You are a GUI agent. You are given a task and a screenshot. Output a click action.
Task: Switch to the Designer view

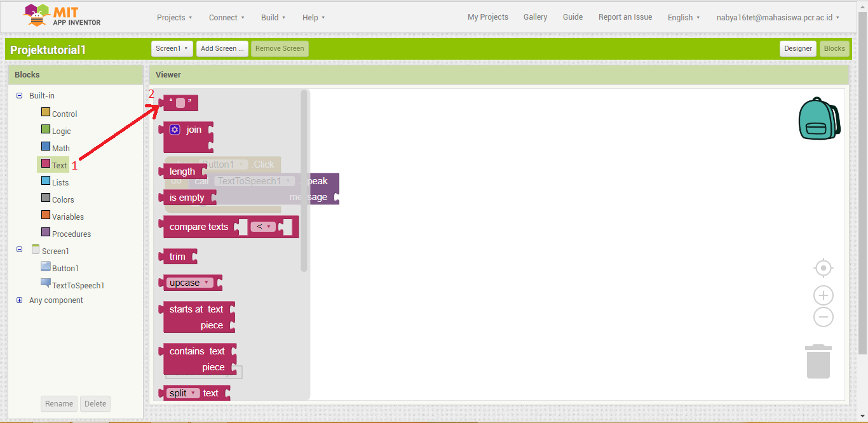point(798,48)
